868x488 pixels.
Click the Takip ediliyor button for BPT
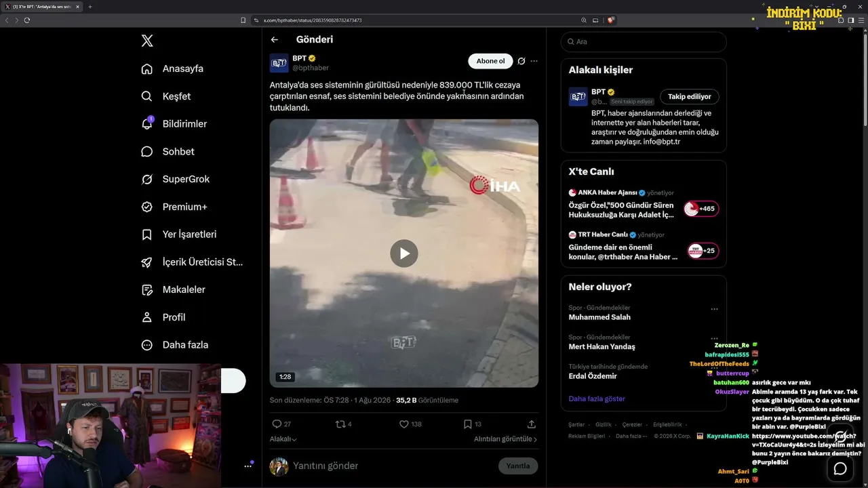click(x=690, y=97)
